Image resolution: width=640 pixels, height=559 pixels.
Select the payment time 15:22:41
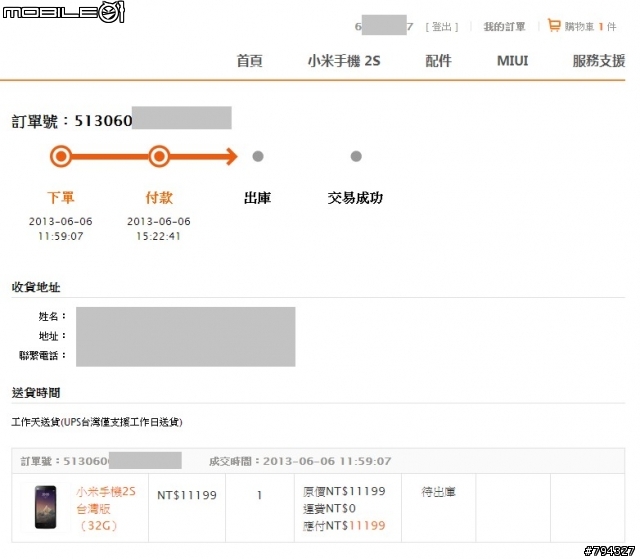point(158,236)
